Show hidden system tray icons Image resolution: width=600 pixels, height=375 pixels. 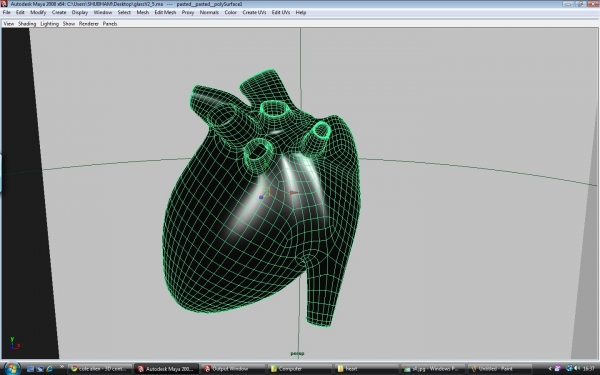pyautogui.click(x=550, y=369)
